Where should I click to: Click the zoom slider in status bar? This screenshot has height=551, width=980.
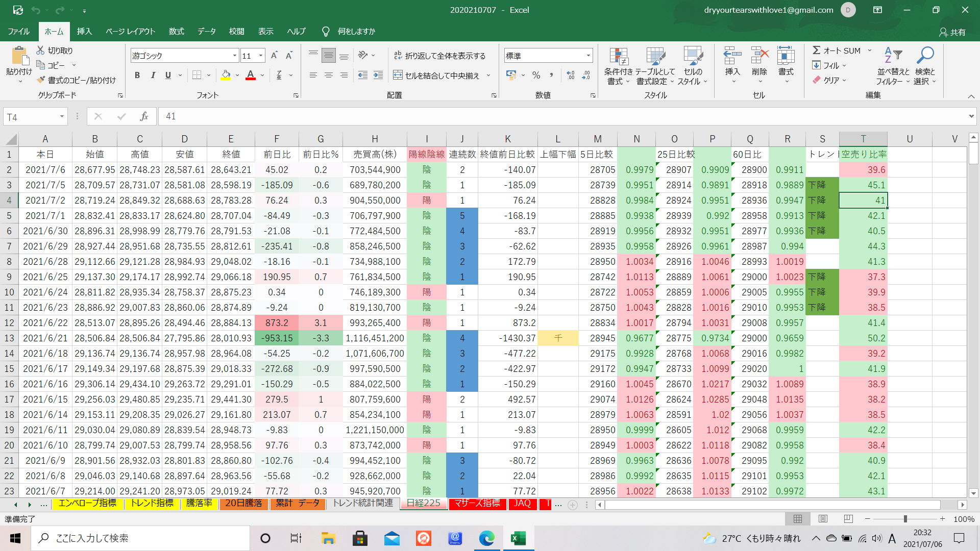(x=905, y=519)
